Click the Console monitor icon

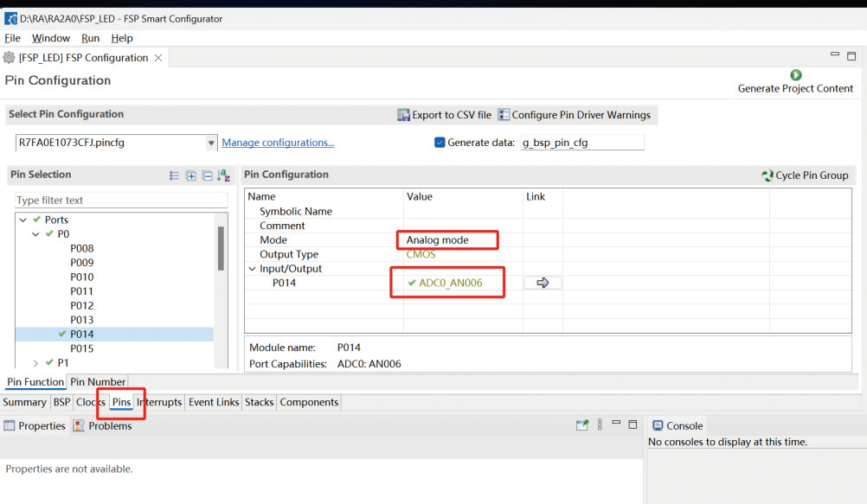pos(658,425)
